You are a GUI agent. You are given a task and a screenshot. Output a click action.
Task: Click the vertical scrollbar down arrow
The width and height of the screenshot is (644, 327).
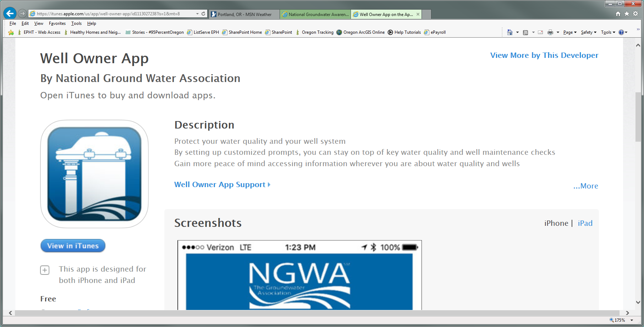coord(638,303)
